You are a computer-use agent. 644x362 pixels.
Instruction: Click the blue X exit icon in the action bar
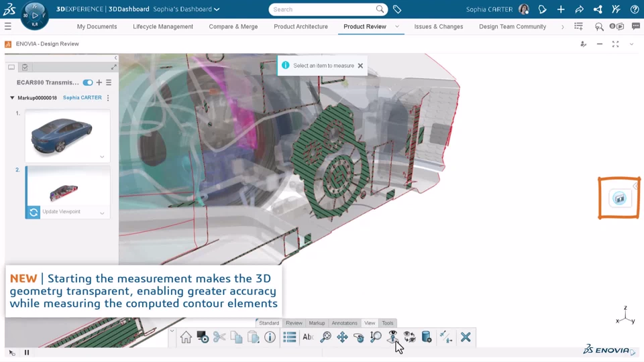[466, 337]
